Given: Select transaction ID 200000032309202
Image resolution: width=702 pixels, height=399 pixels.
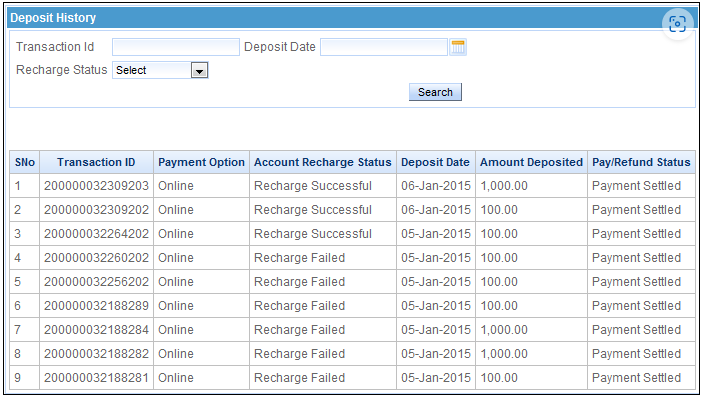Looking at the screenshot, I should [96, 210].
